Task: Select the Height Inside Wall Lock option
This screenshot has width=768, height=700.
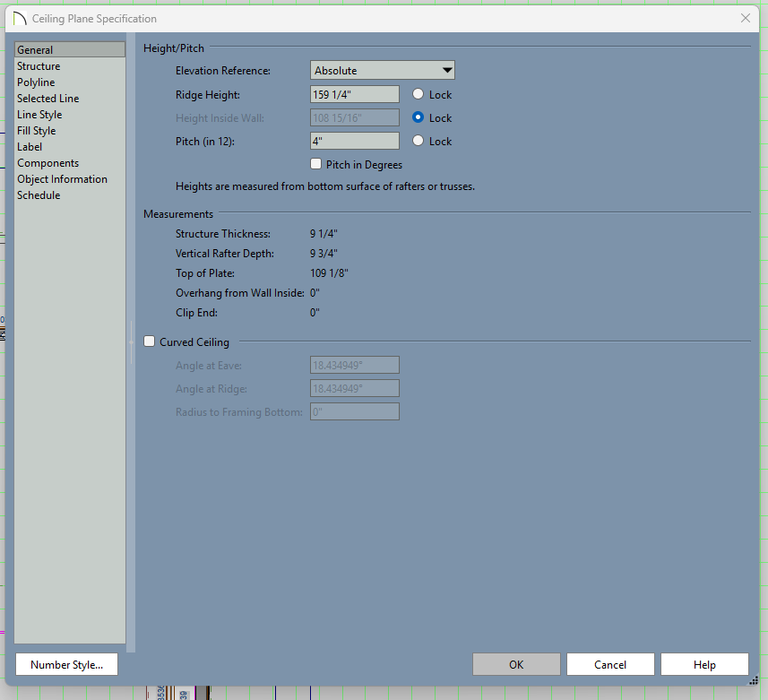Action: point(419,117)
